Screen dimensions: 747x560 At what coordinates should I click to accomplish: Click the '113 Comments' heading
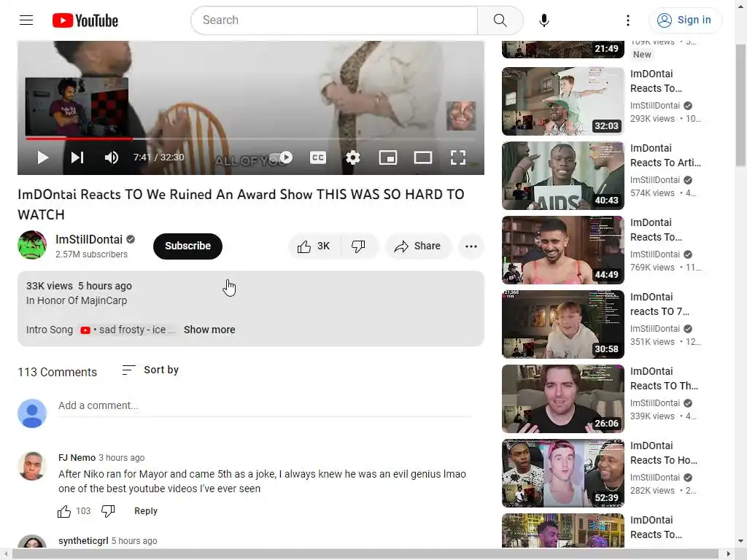tap(57, 372)
